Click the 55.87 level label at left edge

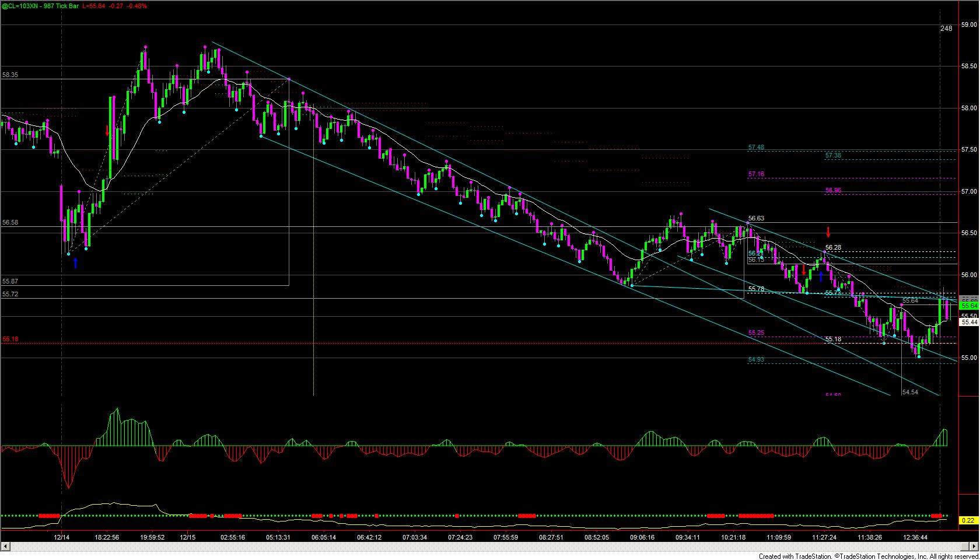(x=10, y=281)
